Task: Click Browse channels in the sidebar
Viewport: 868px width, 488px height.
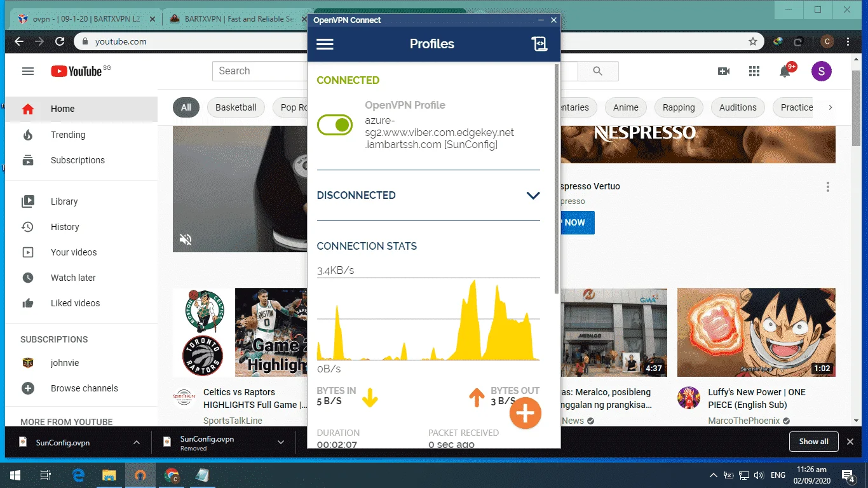Action: 81,388
